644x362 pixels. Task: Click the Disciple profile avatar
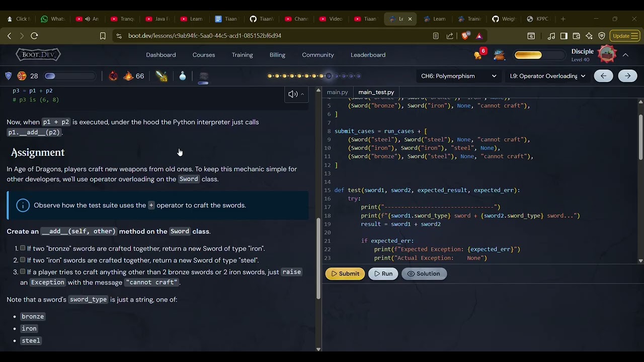[607, 54]
